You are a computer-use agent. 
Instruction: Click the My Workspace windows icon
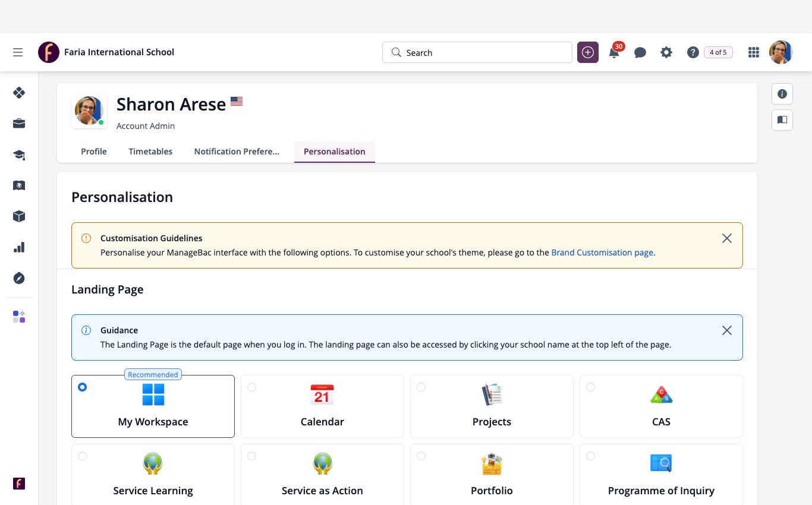[x=153, y=394]
